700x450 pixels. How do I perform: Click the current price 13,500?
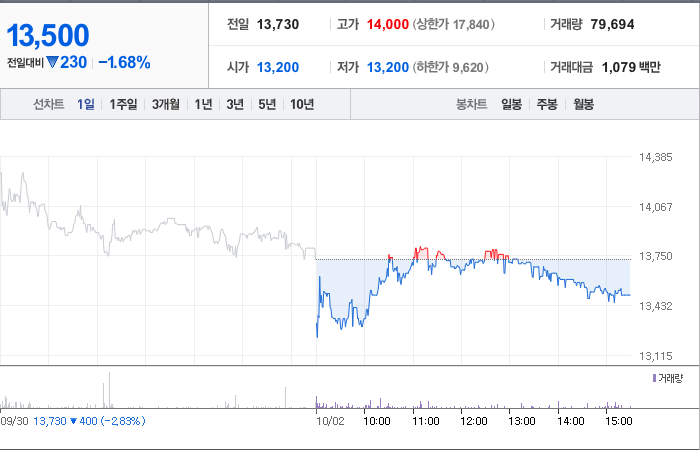pyautogui.click(x=48, y=35)
